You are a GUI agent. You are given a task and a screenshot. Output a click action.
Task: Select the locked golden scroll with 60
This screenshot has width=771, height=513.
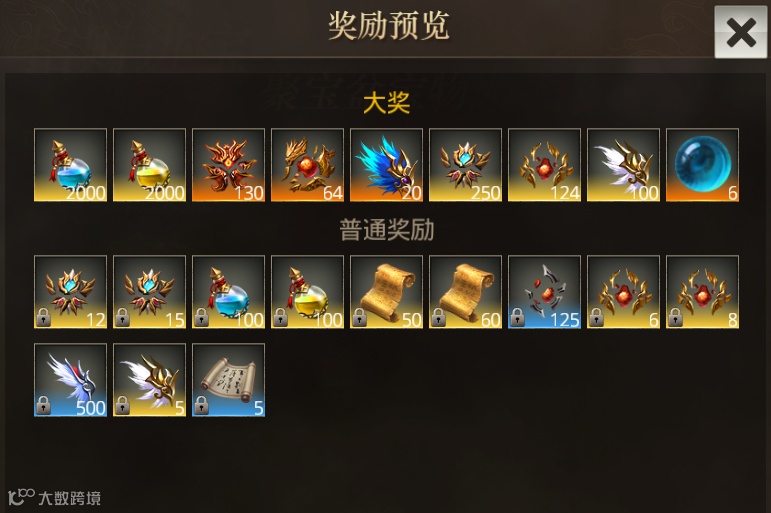click(465, 292)
